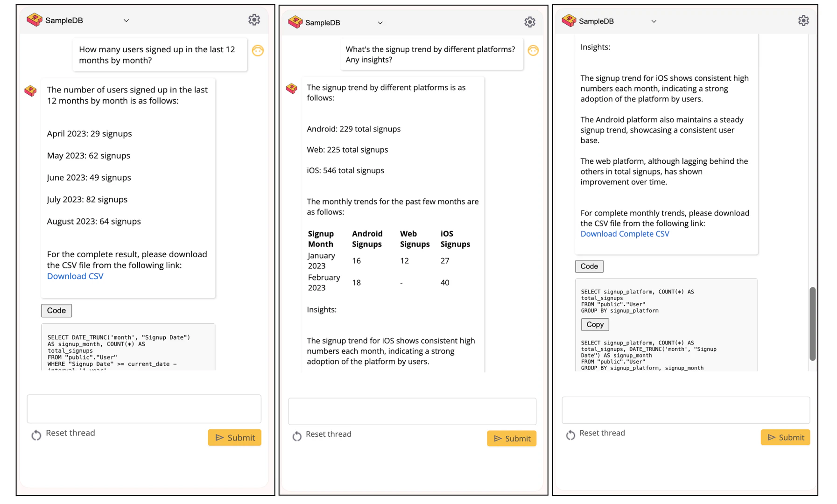Toggle the Code section in left panel
The width and height of the screenshot is (837, 504).
click(x=56, y=310)
